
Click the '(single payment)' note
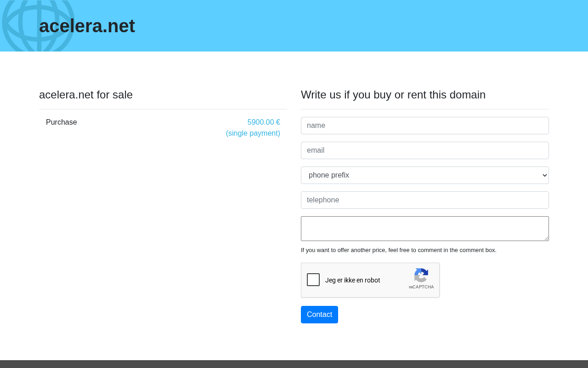point(253,133)
